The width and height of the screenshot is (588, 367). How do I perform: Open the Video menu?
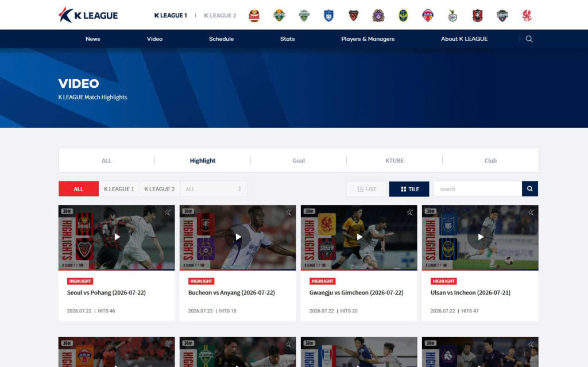click(154, 38)
